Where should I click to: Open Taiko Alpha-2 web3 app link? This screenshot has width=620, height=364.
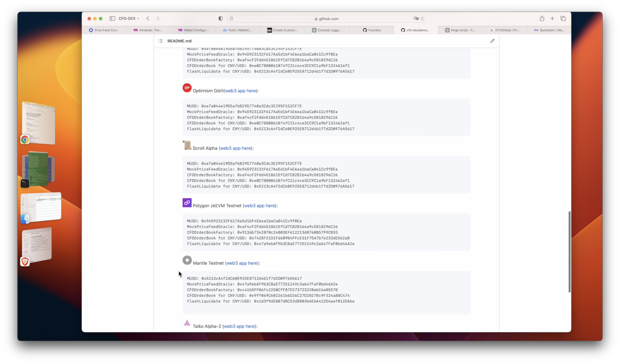[239, 326]
